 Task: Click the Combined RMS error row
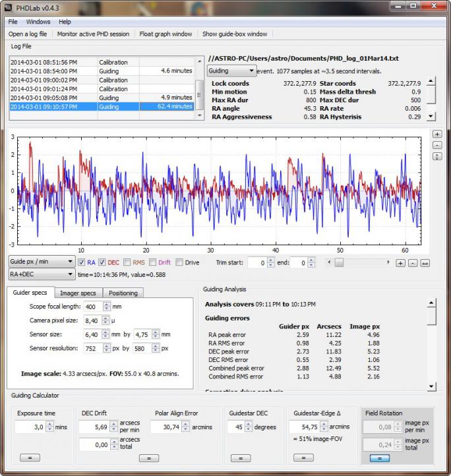click(293, 376)
